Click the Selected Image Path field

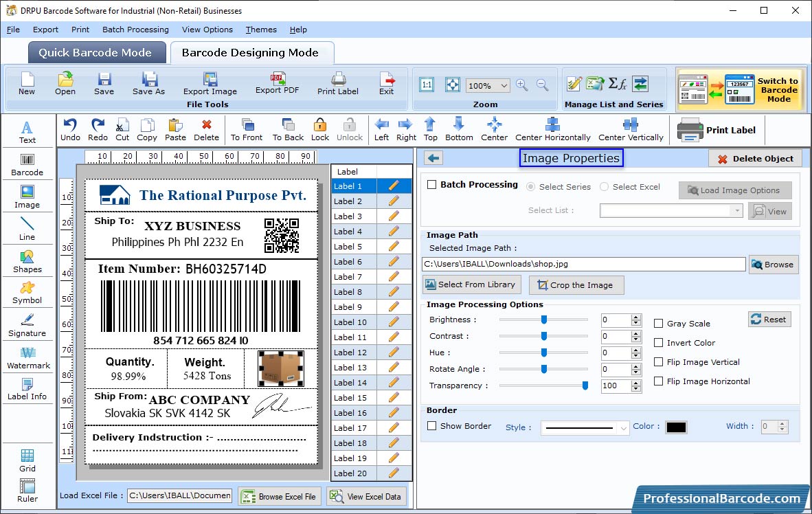[x=584, y=265]
